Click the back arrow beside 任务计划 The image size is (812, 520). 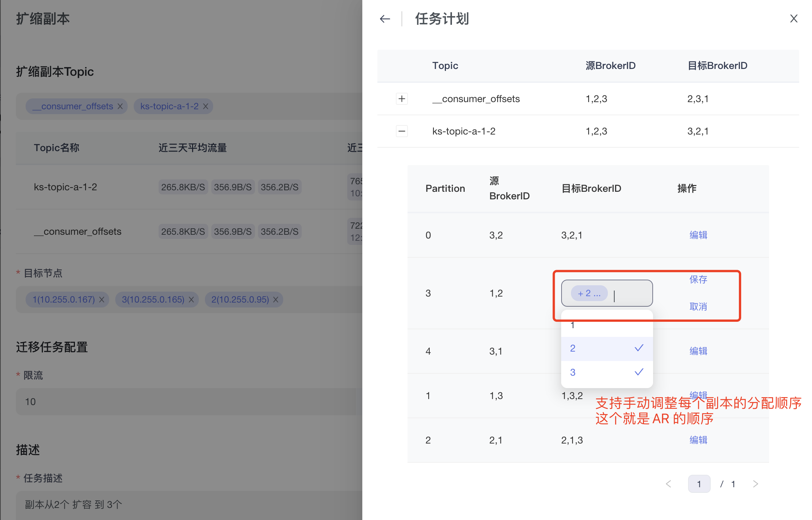tap(385, 19)
